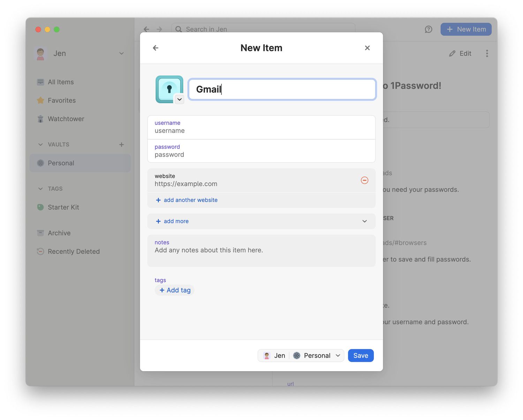
Task: Save the new Gmail item
Action: click(x=361, y=355)
